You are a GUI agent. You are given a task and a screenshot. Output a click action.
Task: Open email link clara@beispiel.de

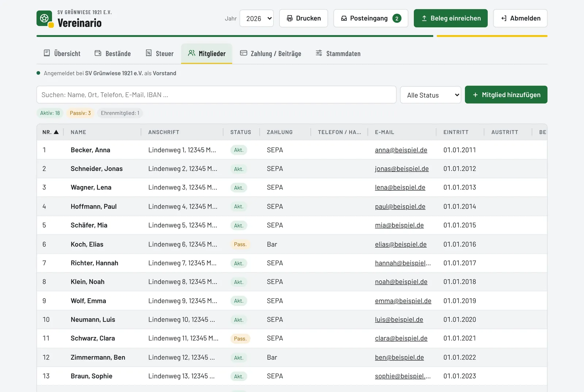click(401, 338)
